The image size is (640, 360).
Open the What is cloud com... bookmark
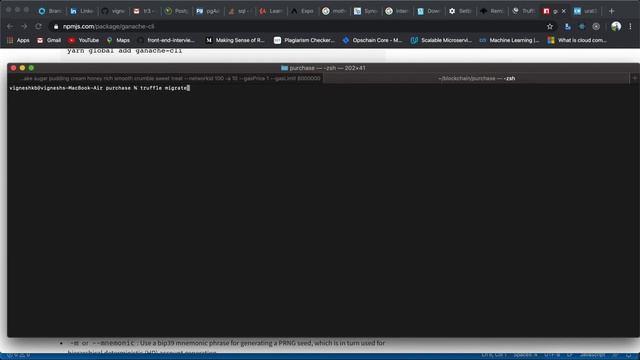(578, 40)
